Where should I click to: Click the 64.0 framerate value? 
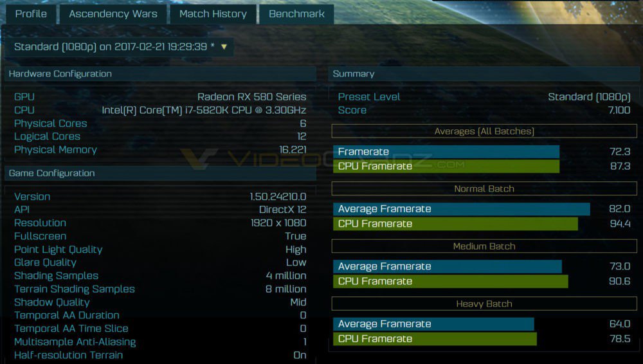click(x=620, y=323)
